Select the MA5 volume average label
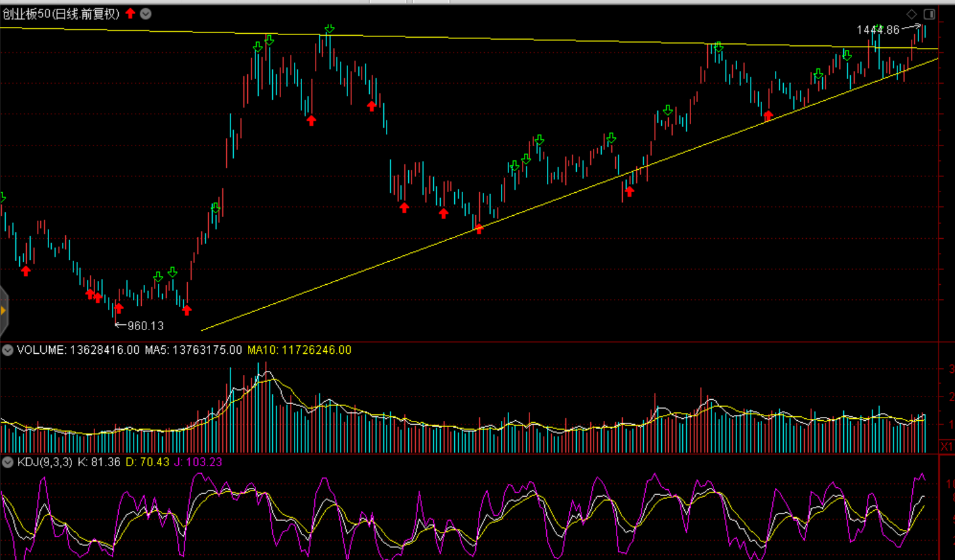This screenshot has width=955, height=560. coord(193,350)
